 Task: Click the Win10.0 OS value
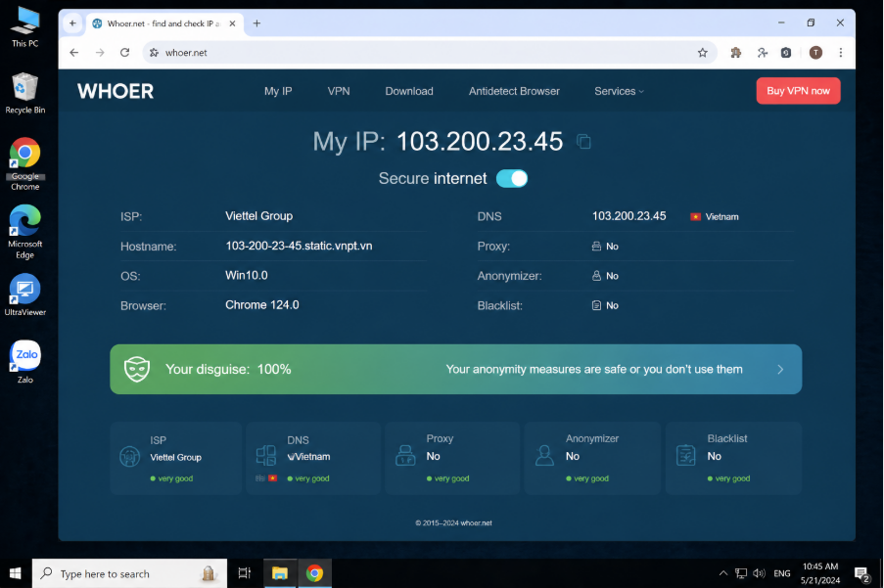click(x=247, y=276)
